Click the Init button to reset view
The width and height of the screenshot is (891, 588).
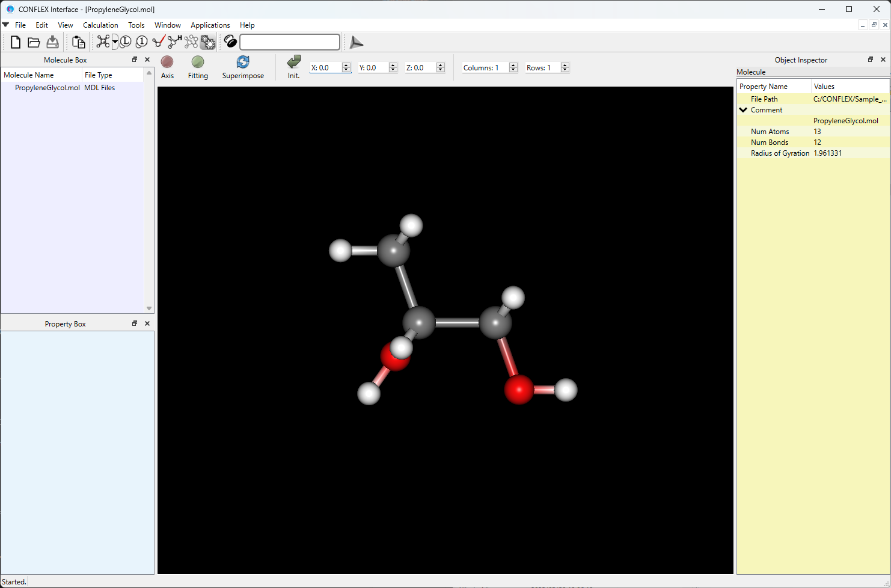293,66
